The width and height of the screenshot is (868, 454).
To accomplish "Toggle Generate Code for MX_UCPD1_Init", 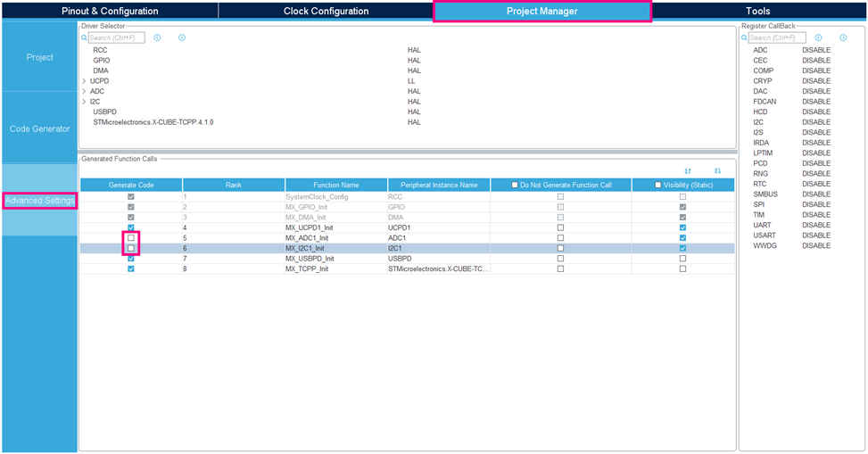I will (131, 227).
